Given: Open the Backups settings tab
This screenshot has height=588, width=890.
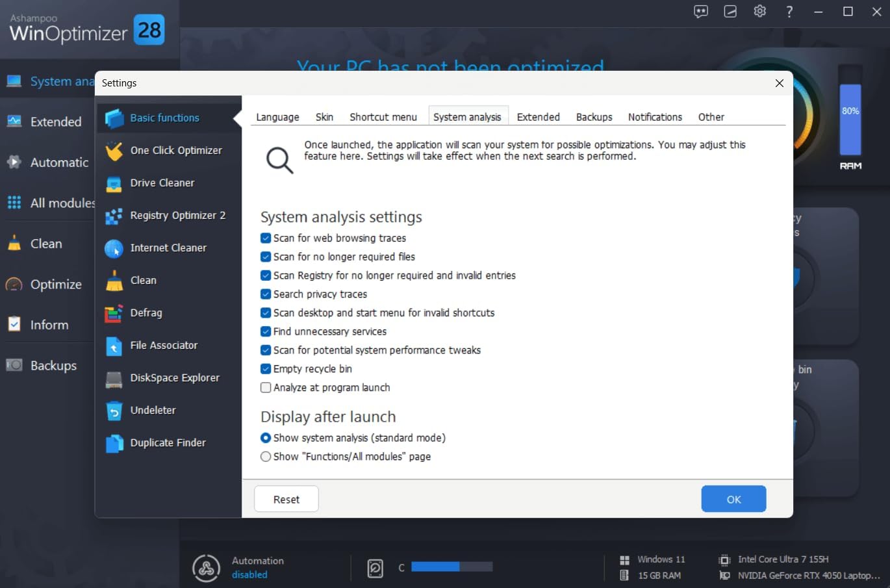Looking at the screenshot, I should pos(594,117).
